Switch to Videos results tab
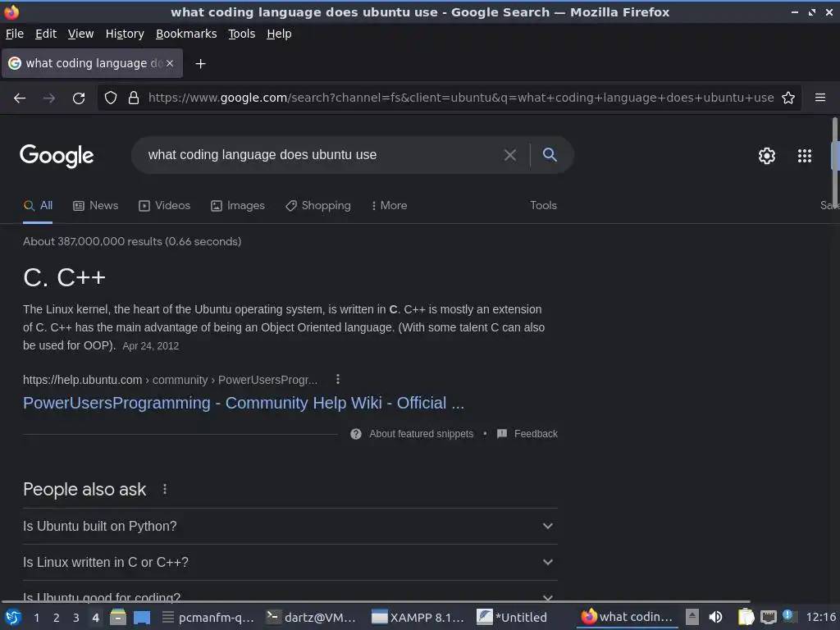 tap(164, 206)
